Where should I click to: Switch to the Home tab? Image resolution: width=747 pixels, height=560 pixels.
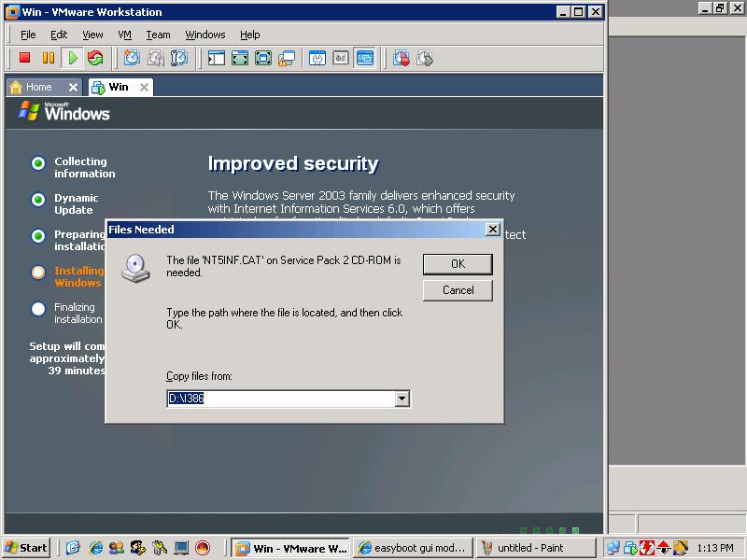pos(38,87)
